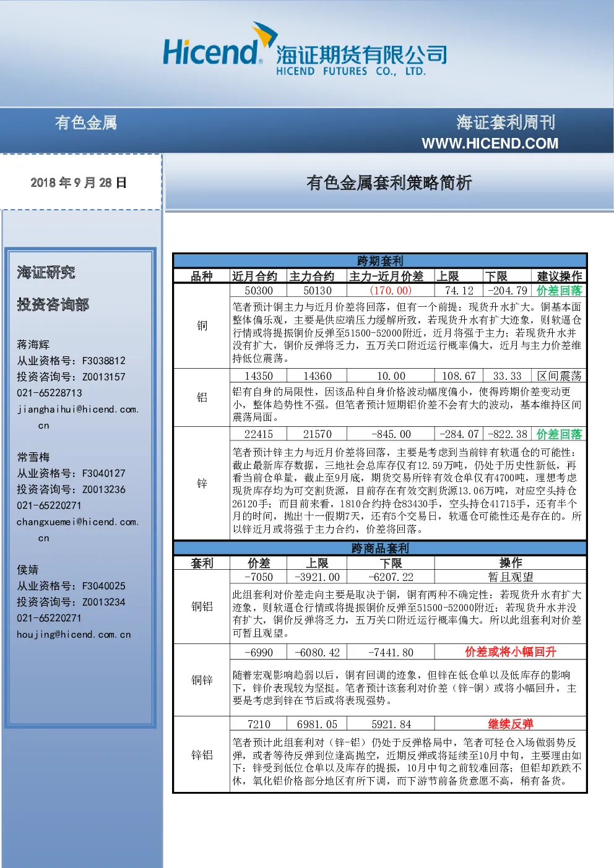Screen dimensions: 614x868
Task: Click copper-aluminum spread value -7050
Action: 259,577
